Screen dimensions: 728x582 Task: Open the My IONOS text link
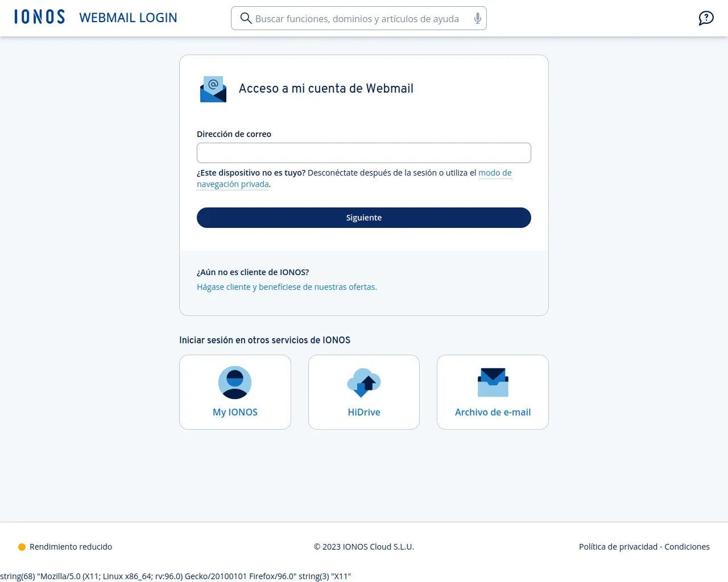point(235,412)
